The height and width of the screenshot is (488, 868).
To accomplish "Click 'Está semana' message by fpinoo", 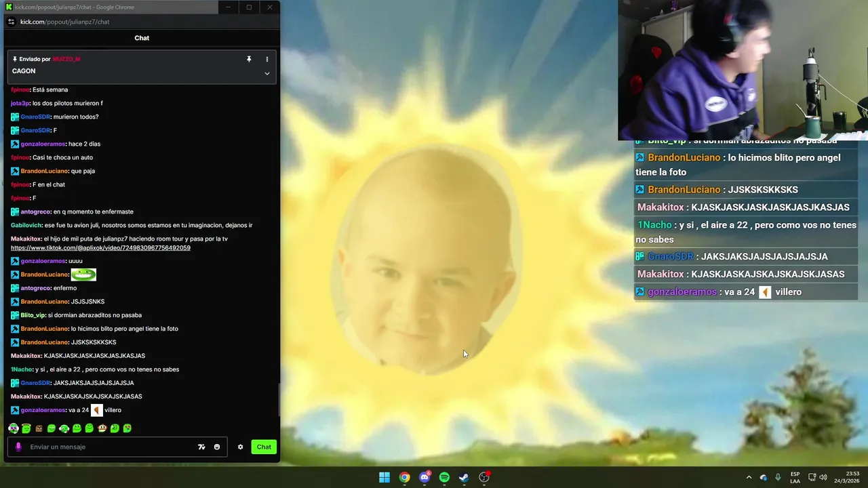I will pos(50,89).
